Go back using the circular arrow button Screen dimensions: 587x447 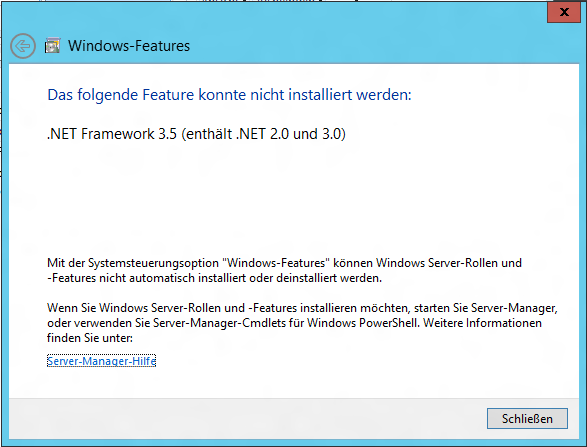tap(23, 46)
